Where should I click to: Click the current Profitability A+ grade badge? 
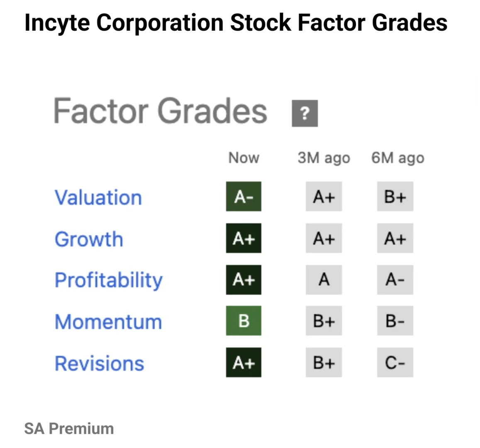244,280
